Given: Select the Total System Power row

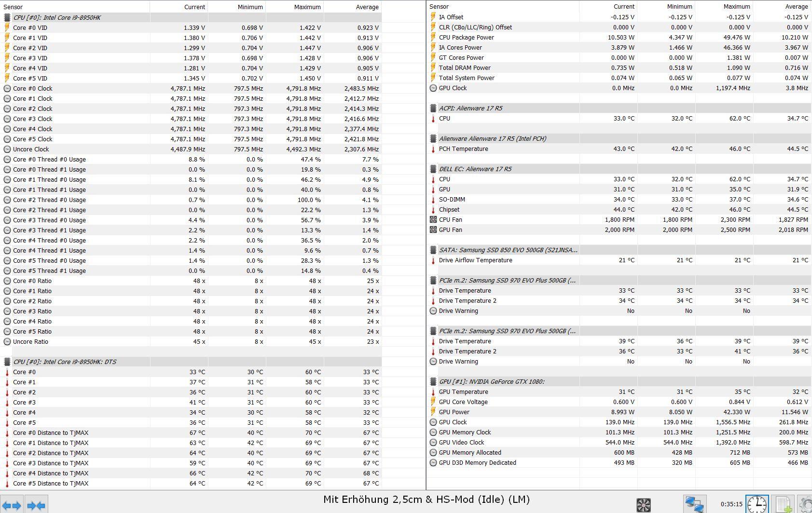Looking at the screenshot, I should (619, 78).
